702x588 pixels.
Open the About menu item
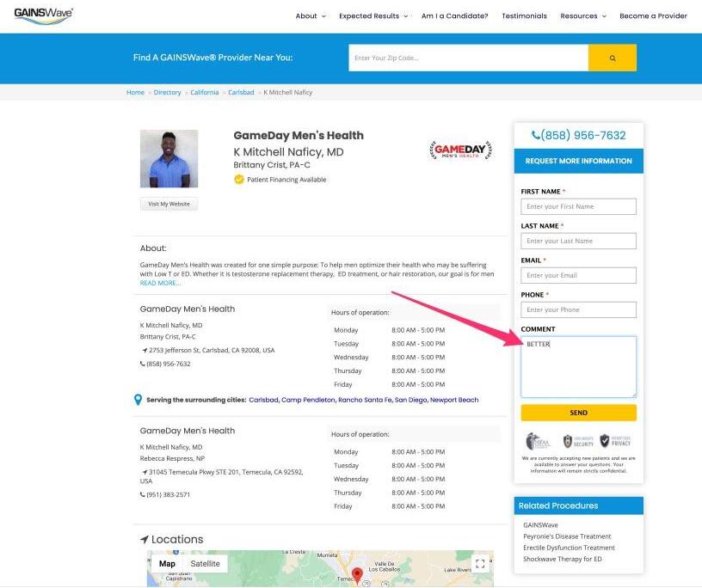pyautogui.click(x=305, y=15)
